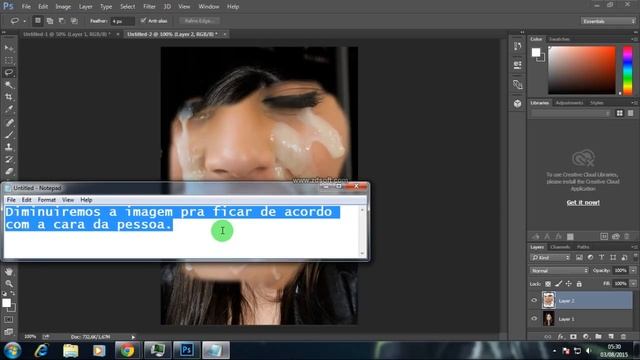Click the Refine Edge button
The height and width of the screenshot is (360, 640).
click(x=200, y=20)
